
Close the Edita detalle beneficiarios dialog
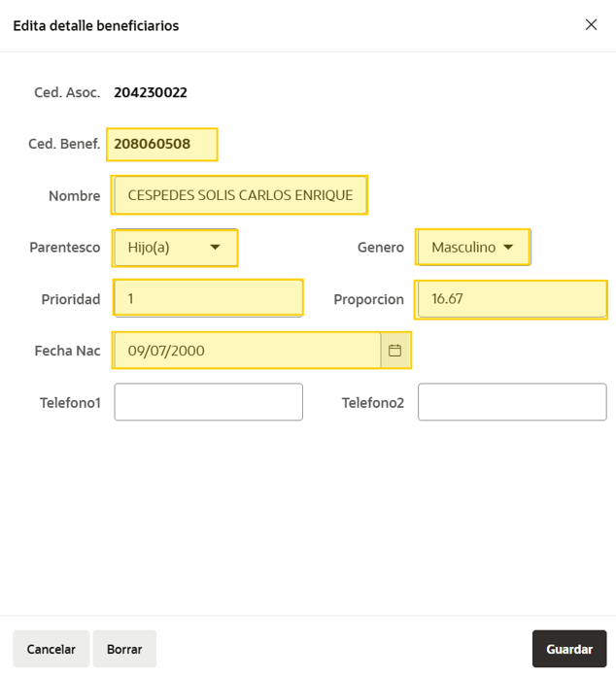pyautogui.click(x=591, y=25)
